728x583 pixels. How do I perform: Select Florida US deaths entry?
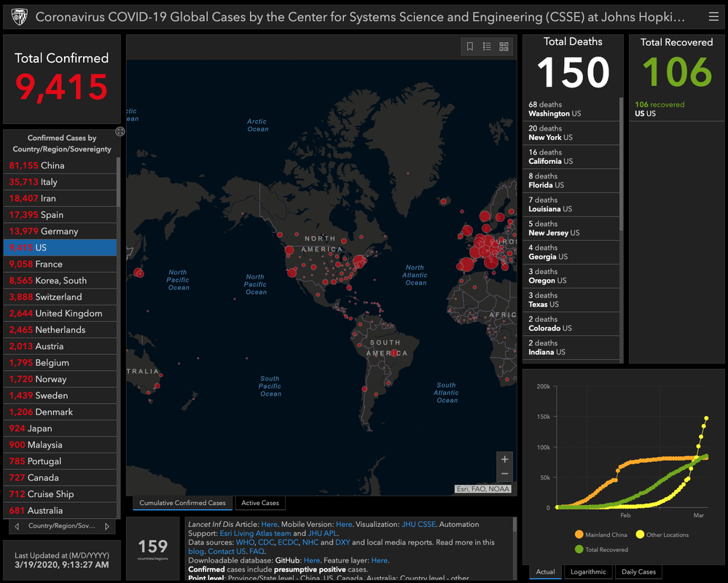(571, 181)
